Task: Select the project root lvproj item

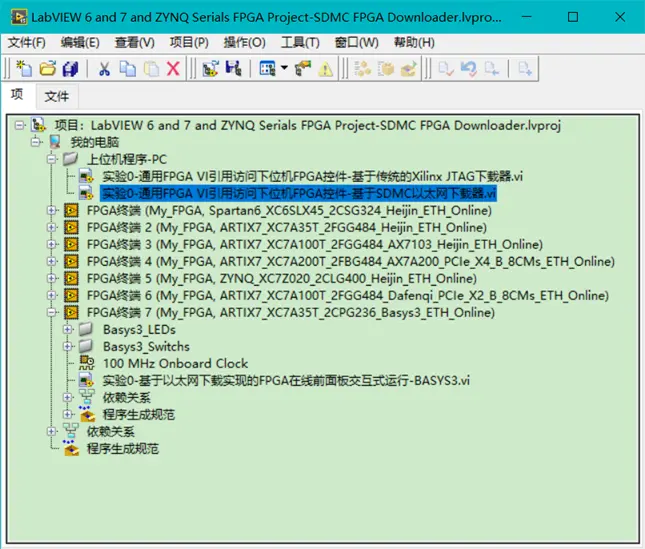Action: (x=308, y=125)
